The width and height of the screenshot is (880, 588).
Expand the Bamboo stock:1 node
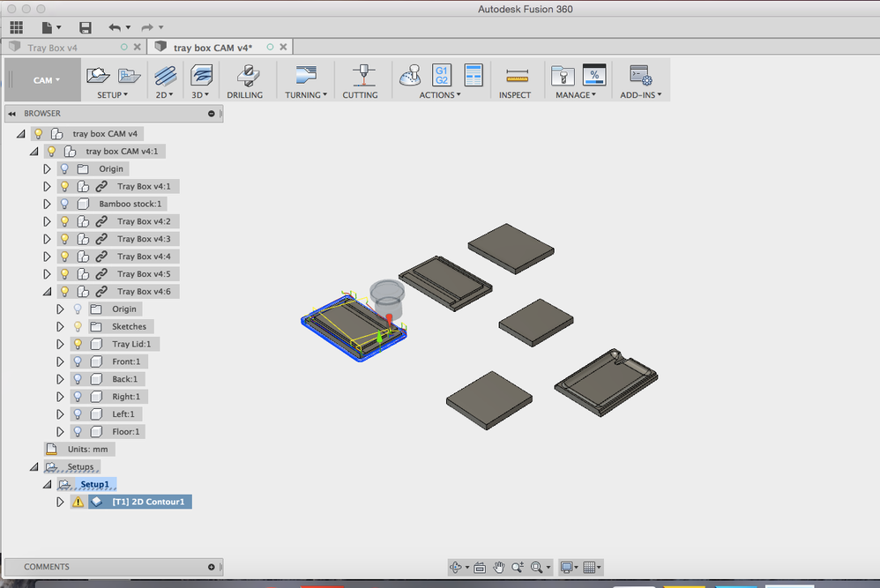pos(47,204)
